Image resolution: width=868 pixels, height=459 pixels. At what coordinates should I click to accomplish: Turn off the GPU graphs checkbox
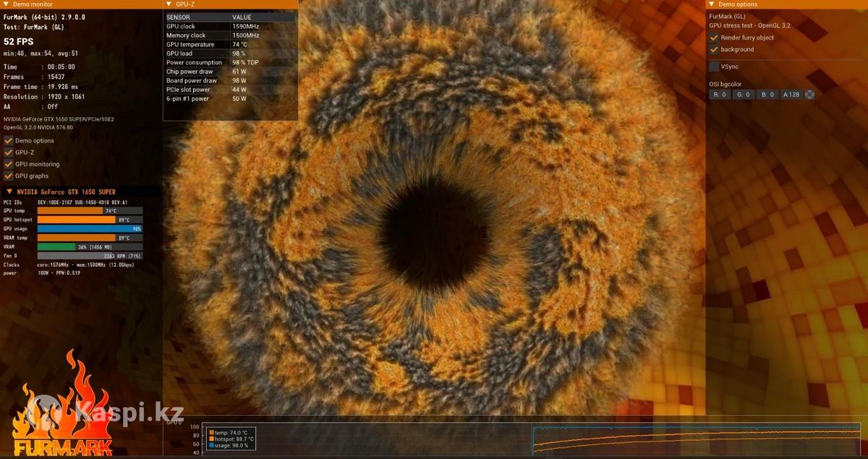click(9, 176)
